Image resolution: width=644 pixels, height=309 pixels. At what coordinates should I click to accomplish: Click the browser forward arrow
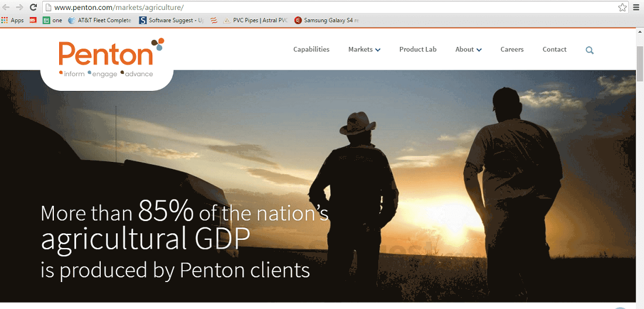click(19, 7)
